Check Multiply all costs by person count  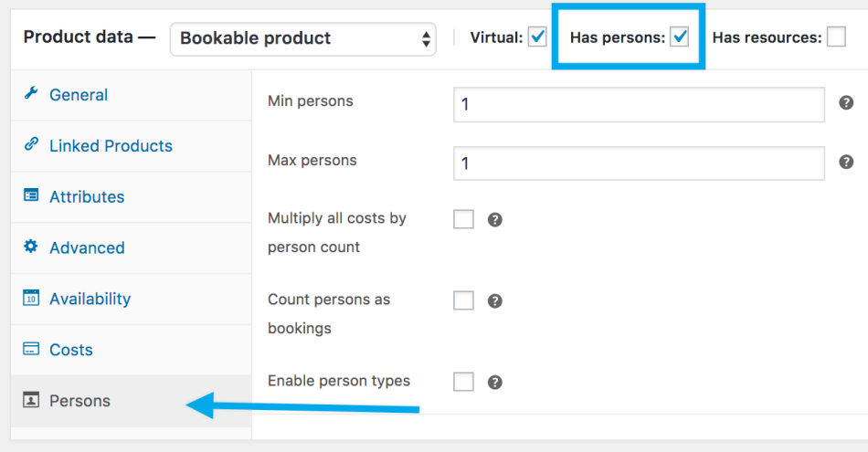click(463, 219)
